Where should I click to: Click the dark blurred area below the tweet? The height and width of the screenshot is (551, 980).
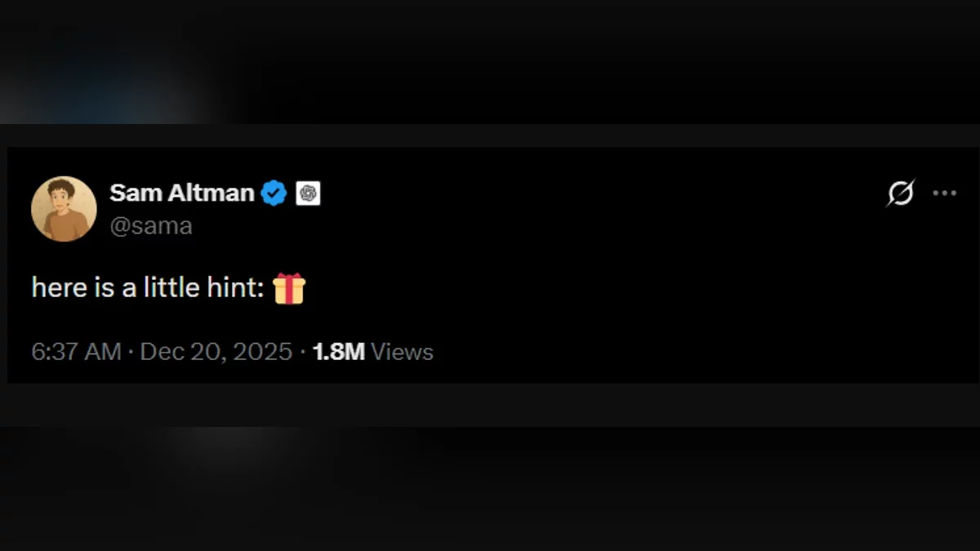(490, 490)
